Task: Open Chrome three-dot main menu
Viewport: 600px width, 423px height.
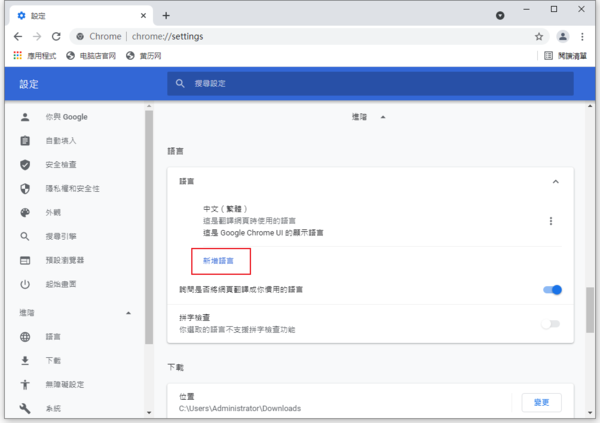Action: [x=584, y=36]
